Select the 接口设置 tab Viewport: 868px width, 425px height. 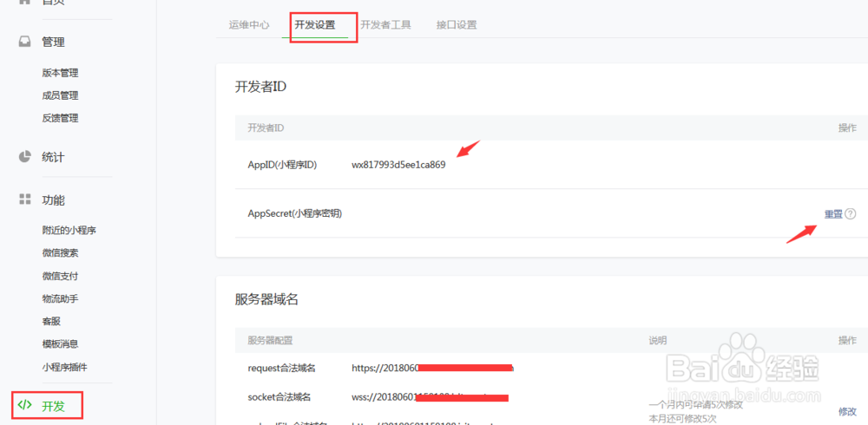pos(457,25)
